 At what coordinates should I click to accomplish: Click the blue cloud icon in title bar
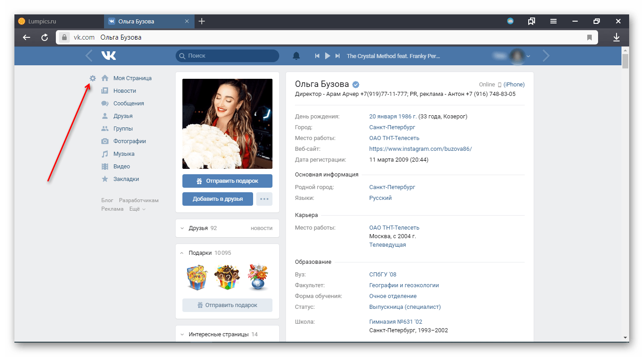pyautogui.click(x=510, y=21)
